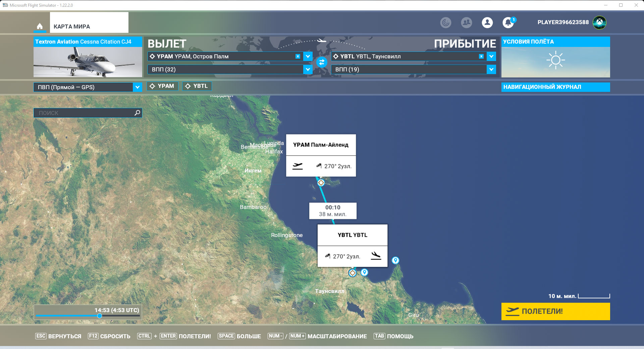Expand departure runway ВПП (32) dropdown
Image resolution: width=644 pixels, height=349 pixels.
(308, 69)
